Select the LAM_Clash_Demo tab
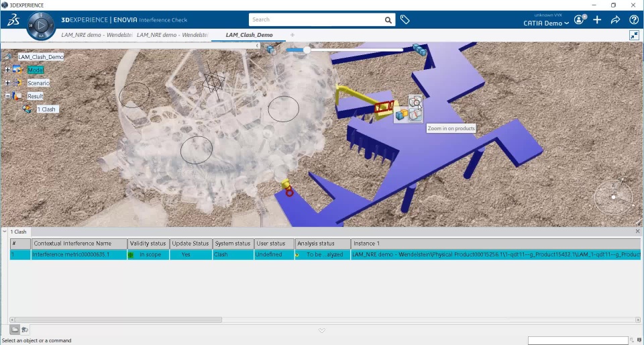 click(249, 35)
